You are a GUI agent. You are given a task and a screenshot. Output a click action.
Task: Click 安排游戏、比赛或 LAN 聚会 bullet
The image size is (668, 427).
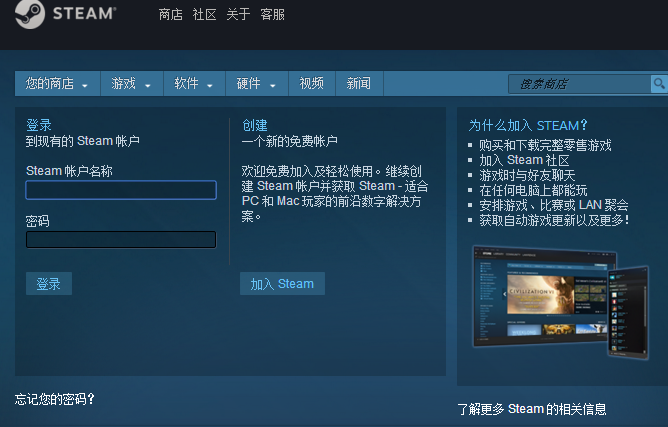tap(554, 205)
